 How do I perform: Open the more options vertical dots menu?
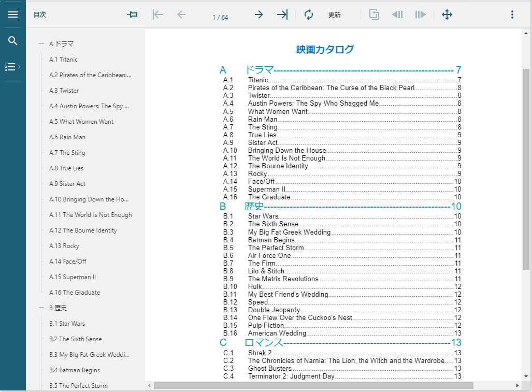click(x=512, y=14)
